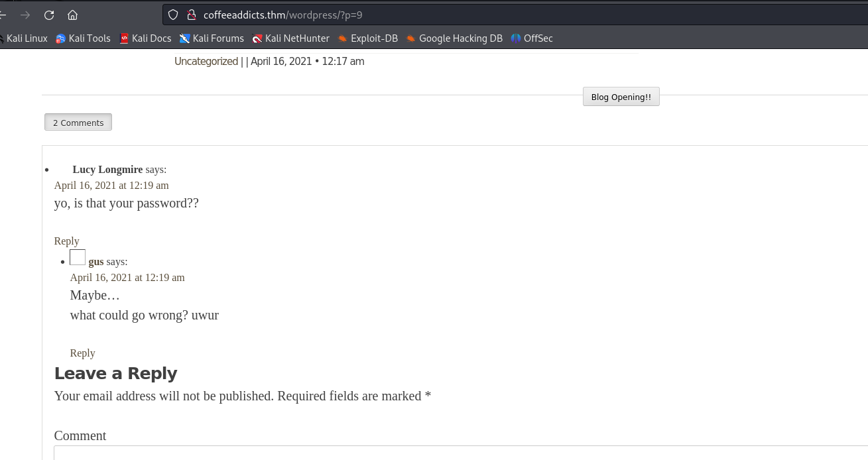Click the forward navigation arrow

[25, 15]
